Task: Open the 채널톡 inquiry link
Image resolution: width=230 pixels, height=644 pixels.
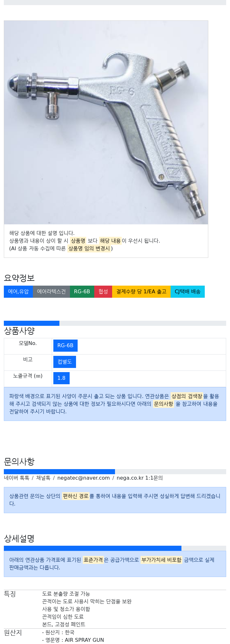Action: [43, 478]
